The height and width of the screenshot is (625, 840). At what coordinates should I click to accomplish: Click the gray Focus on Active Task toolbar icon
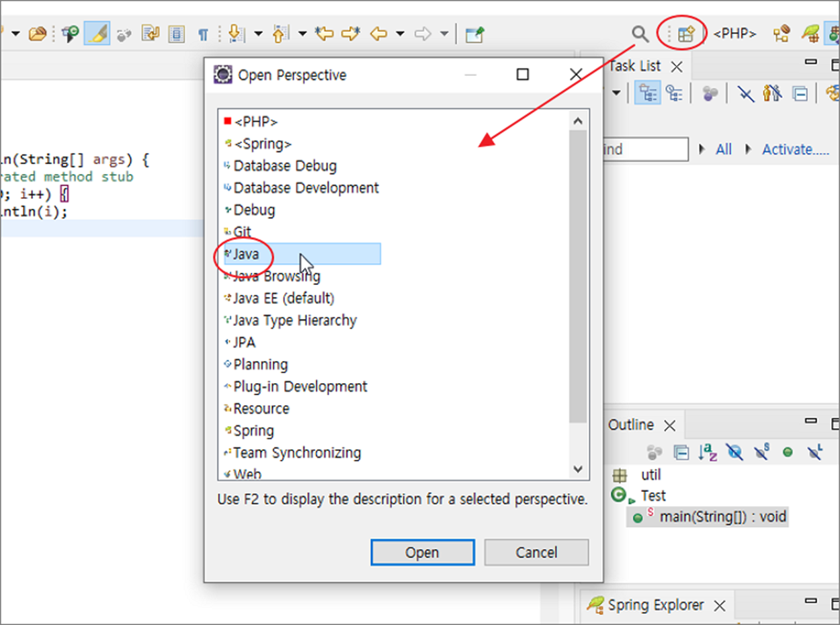tap(124, 34)
